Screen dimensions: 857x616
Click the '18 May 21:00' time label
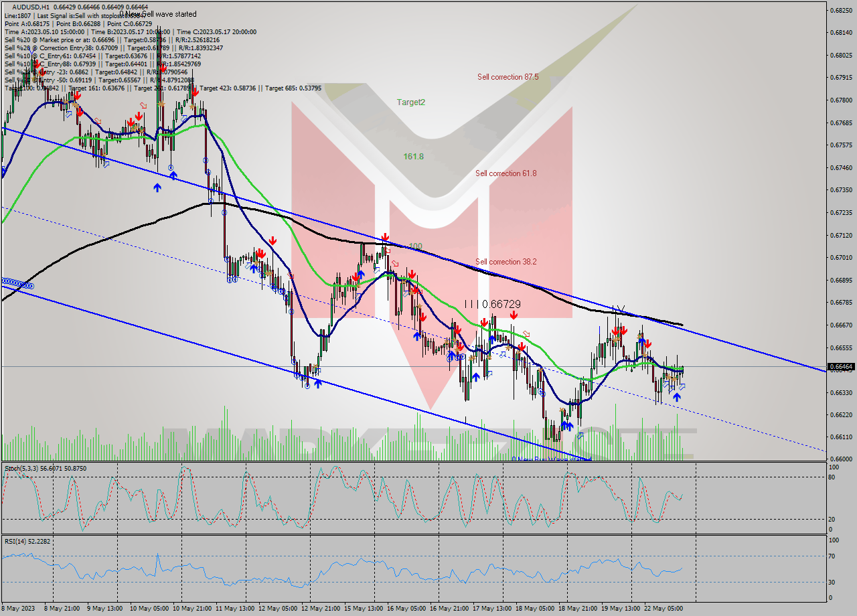click(577, 609)
